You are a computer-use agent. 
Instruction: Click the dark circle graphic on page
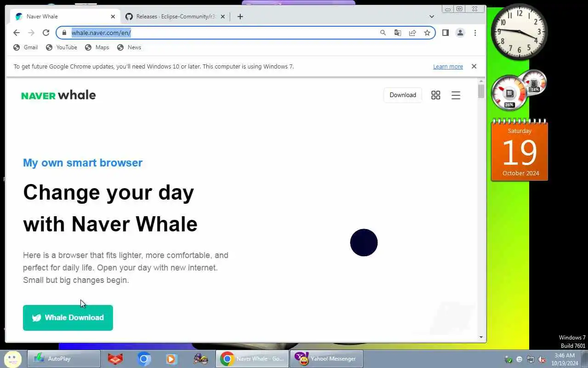(x=364, y=242)
